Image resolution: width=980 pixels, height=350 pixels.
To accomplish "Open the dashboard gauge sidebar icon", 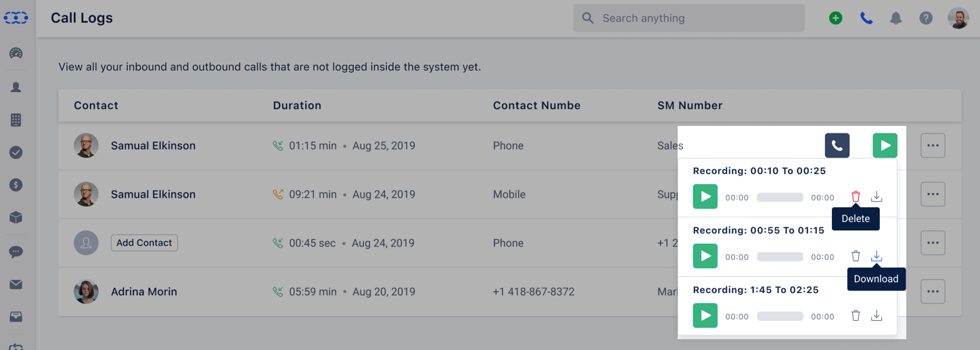I will pos(16,53).
